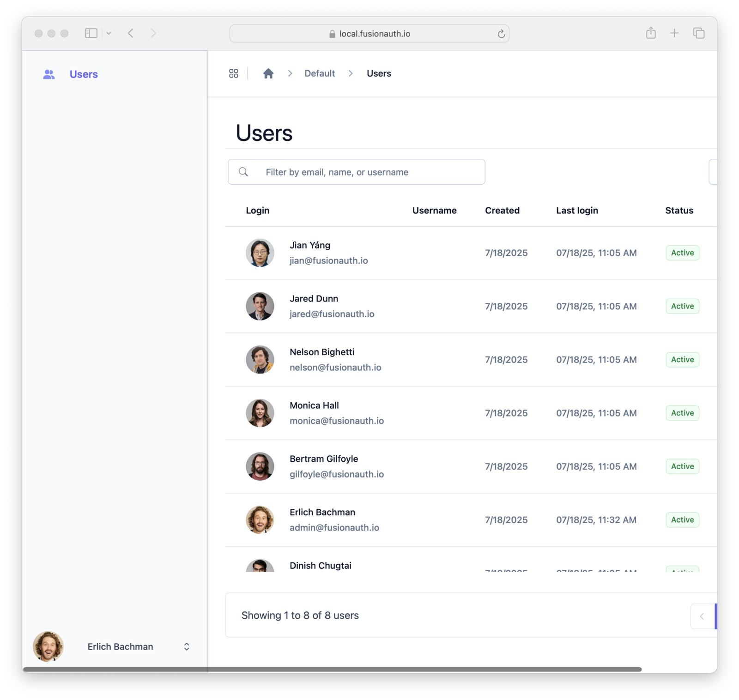Expand the account name stepper arrows
The width and height of the screenshot is (739, 700).
(187, 646)
